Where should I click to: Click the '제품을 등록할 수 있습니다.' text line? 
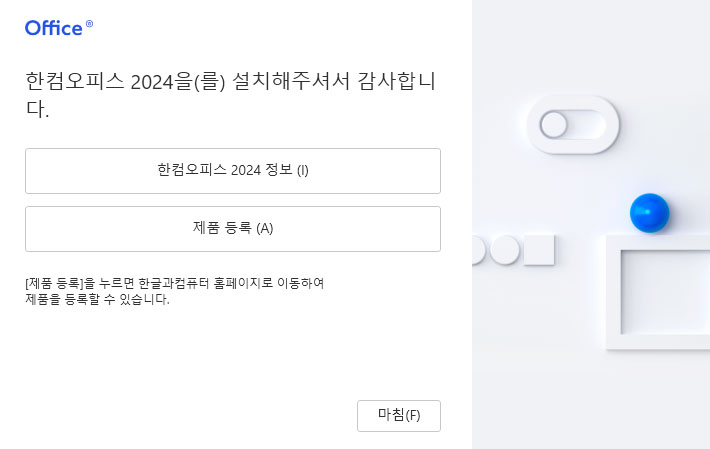[x=97, y=299]
